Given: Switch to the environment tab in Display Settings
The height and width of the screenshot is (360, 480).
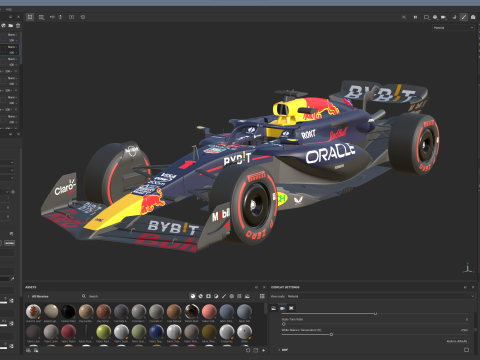Looking at the screenshot, I should (x=274, y=308).
